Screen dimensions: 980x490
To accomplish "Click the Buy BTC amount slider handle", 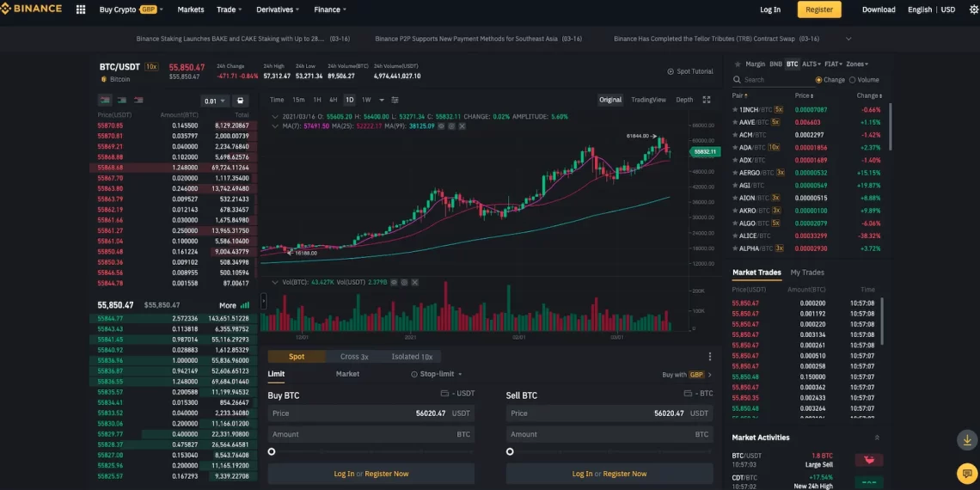I will coord(272,452).
